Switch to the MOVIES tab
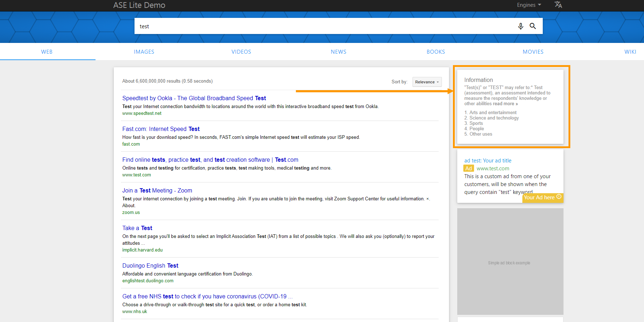 533,52
